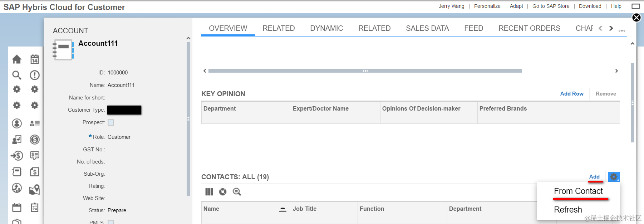Switch to the first RELATED tab after OVERVIEW
The image size is (644, 224).
[279, 28]
